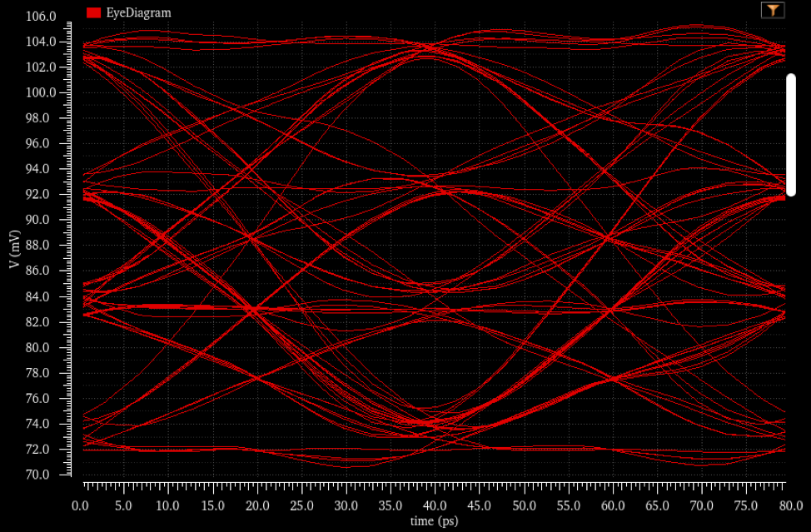The width and height of the screenshot is (811, 532).
Task: Click the 'V (mV)' axis title
Action: click(14, 249)
